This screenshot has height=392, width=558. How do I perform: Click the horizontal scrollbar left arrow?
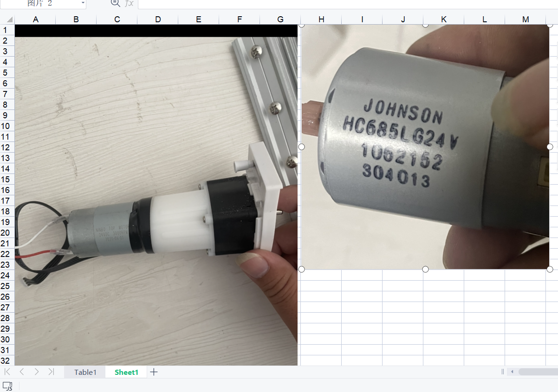pos(512,372)
